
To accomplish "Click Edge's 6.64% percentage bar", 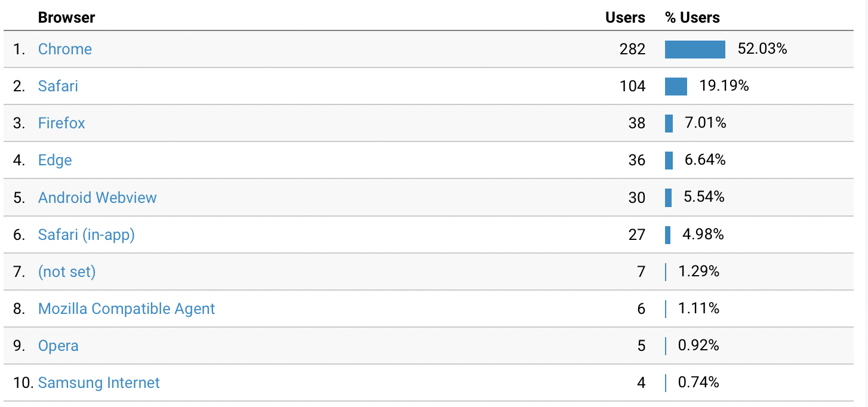I will [x=669, y=160].
